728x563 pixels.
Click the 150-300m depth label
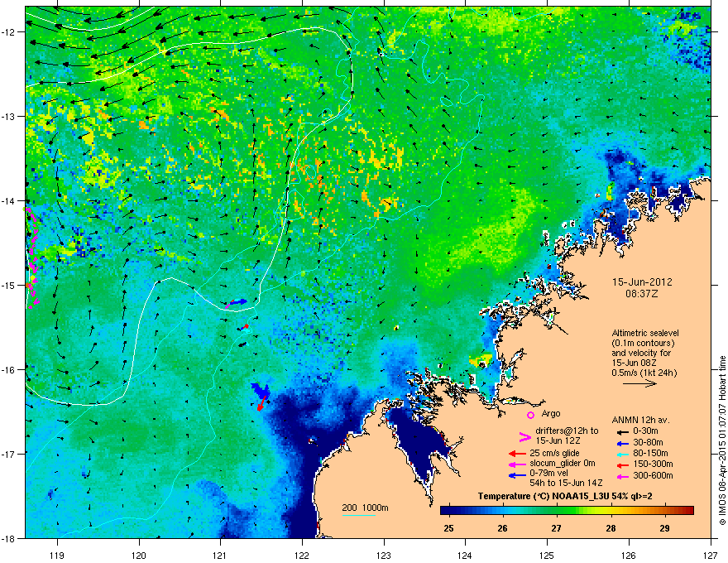tap(653, 464)
